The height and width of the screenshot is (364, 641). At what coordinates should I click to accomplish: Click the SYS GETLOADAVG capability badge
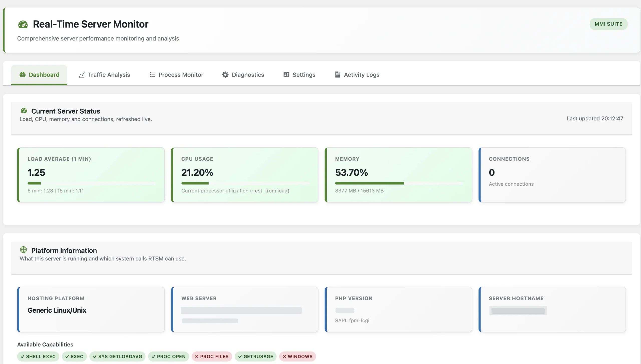point(117,356)
